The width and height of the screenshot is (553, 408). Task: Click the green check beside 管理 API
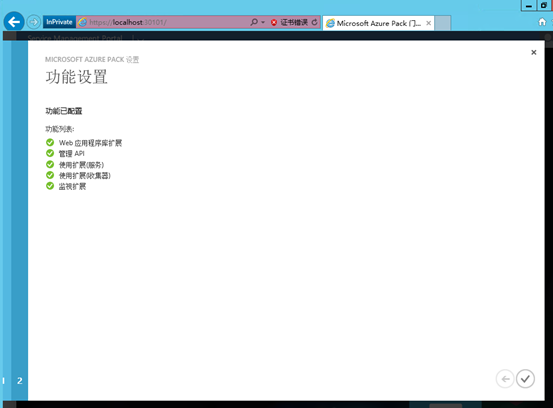click(x=50, y=153)
